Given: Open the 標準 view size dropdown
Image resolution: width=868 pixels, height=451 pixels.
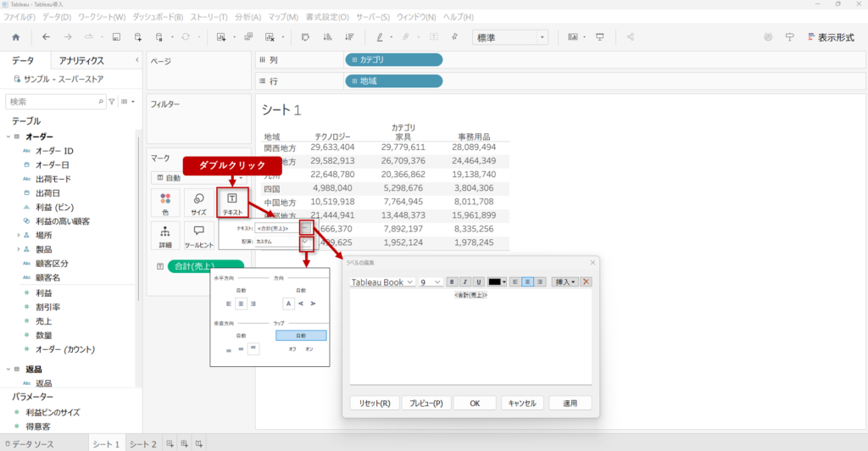Looking at the screenshot, I should pos(510,37).
